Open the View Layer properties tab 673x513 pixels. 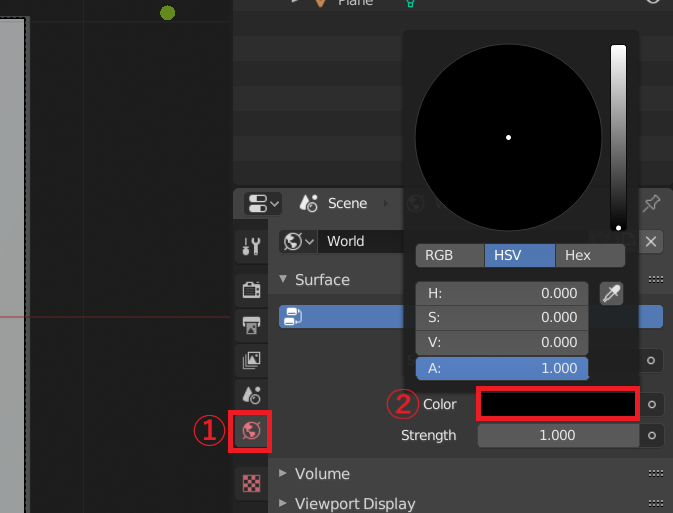[251, 360]
